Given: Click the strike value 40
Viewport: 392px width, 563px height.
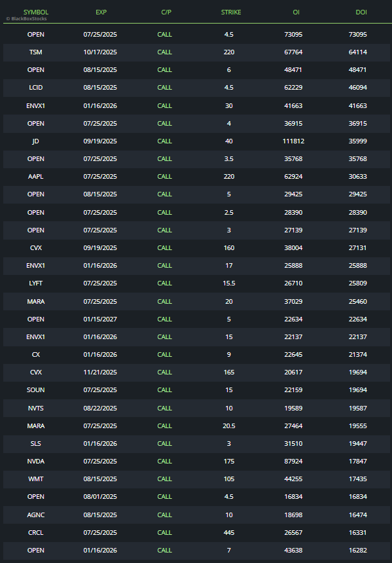Looking at the screenshot, I should tap(229, 141).
